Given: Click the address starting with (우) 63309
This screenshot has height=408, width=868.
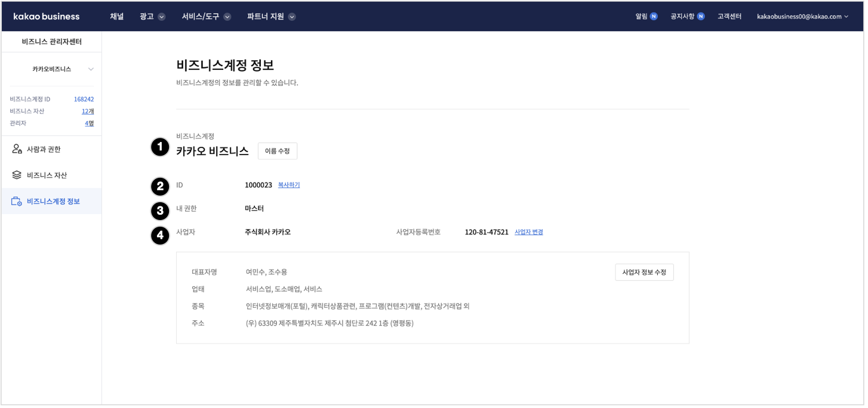Looking at the screenshot, I should (330, 323).
